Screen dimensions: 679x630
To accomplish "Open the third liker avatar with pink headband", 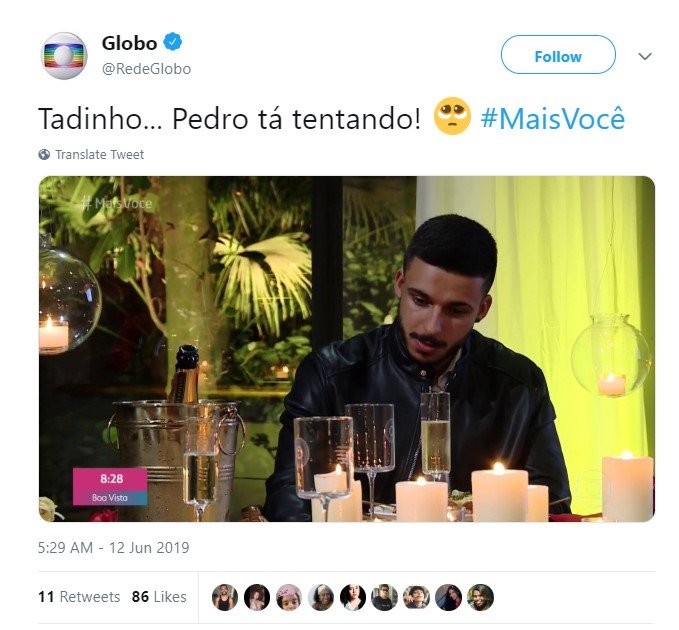I will pyautogui.click(x=289, y=597).
